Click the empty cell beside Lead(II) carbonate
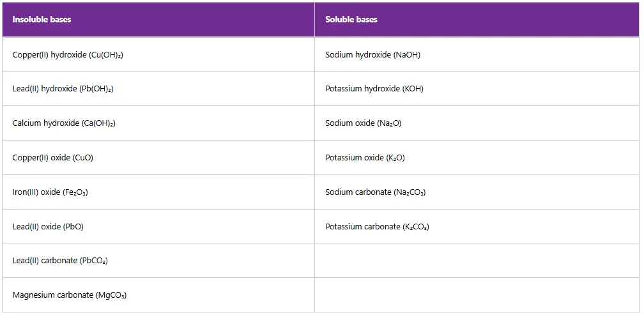644x315 pixels. (476, 261)
